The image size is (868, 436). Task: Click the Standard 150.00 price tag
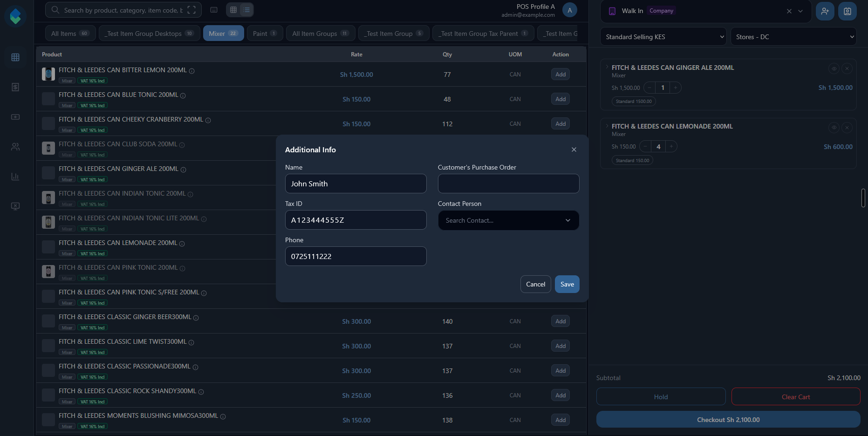pyautogui.click(x=632, y=160)
